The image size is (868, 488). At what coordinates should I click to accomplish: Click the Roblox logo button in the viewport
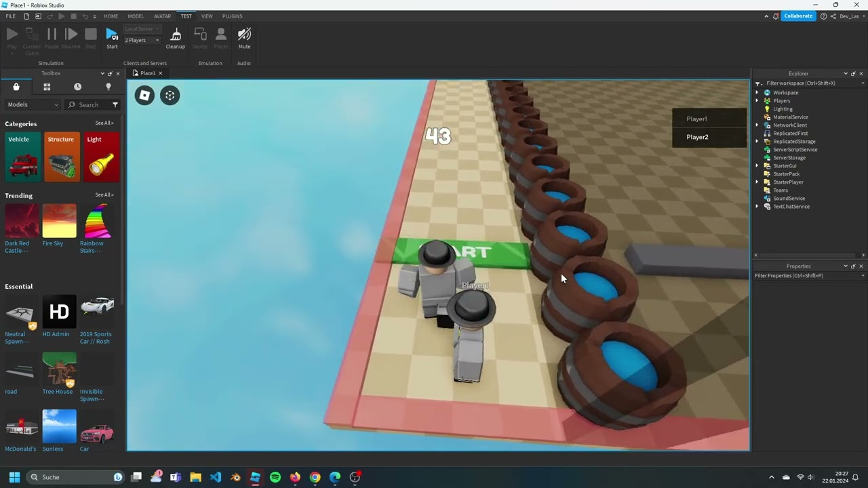pos(144,95)
